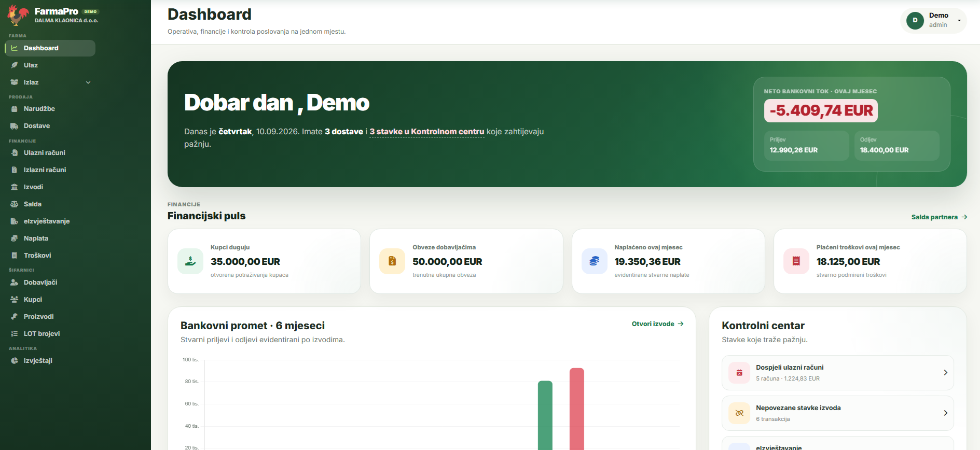Click the -5.409,74 EUR net flow value

click(x=821, y=110)
